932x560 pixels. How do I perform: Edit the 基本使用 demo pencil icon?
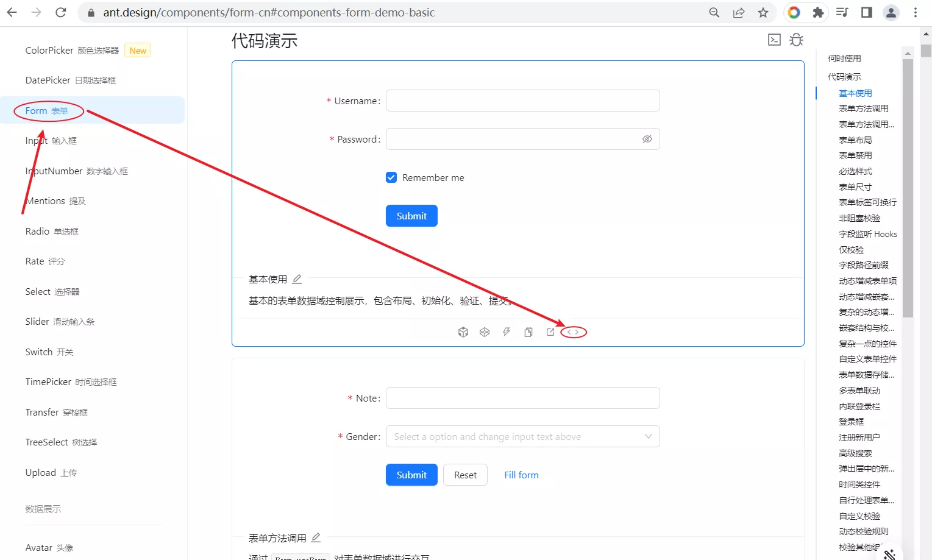tap(297, 279)
